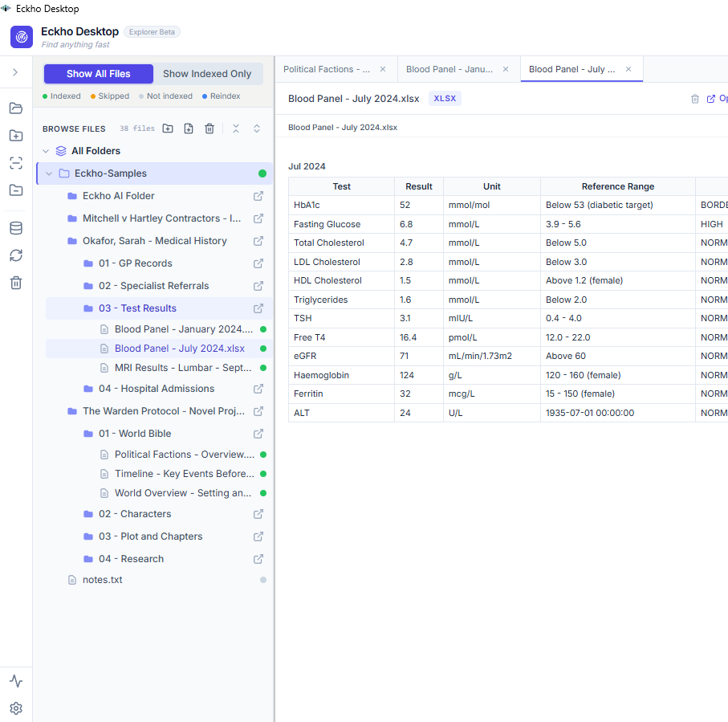Open 04 - Hospital Admissions external link icon
Screen dimensions: 728x722
pyautogui.click(x=258, y=389)
